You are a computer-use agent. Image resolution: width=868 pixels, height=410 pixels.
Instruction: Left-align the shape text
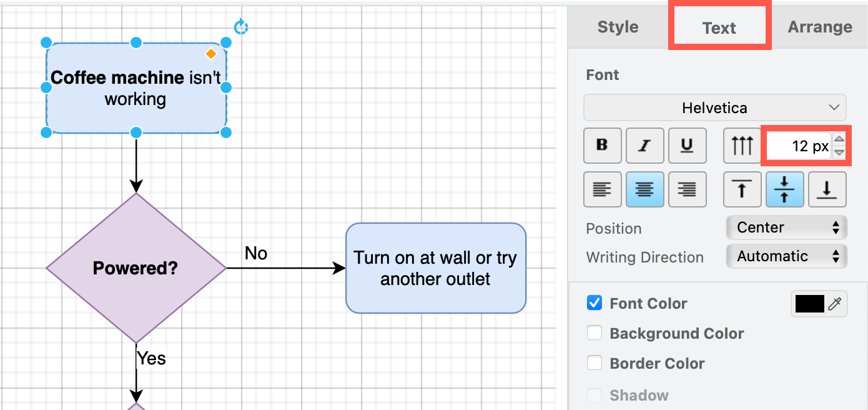point(602,189)
